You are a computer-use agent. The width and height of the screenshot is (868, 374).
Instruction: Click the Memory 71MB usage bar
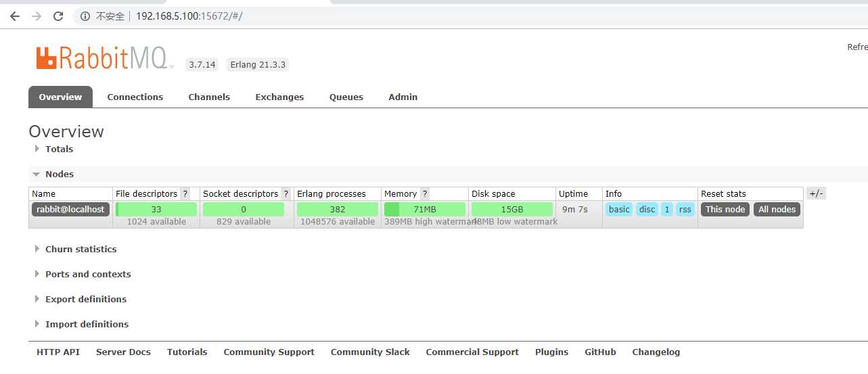(x=425, y=209)
